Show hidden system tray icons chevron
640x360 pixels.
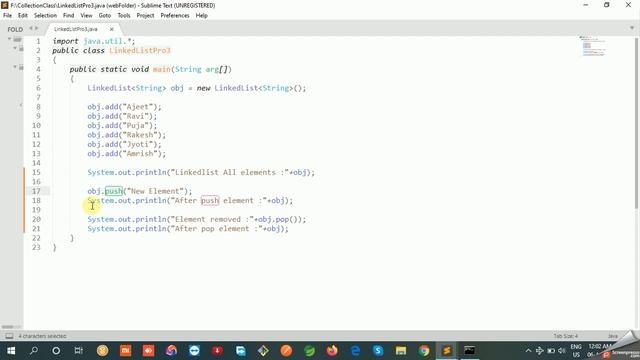click(528, 351)
